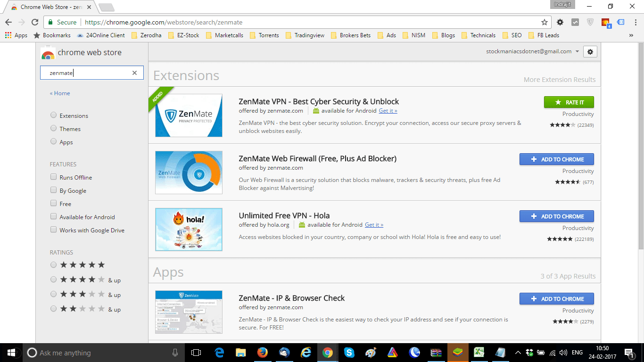Screen dimensions: 644x362
Task: Select the four stars & up rating
Action: tap(54, 280)
